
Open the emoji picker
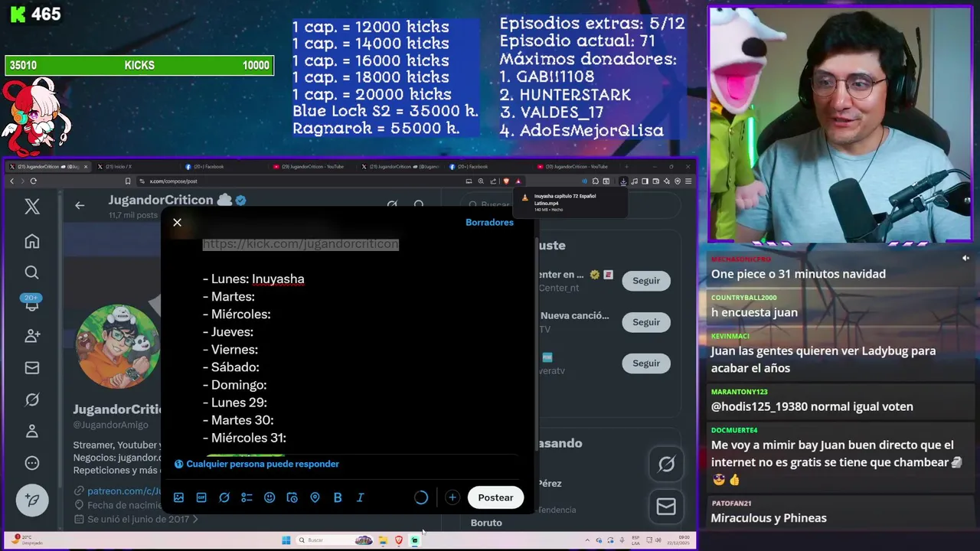pyautogui.click(x=269, y=497)
